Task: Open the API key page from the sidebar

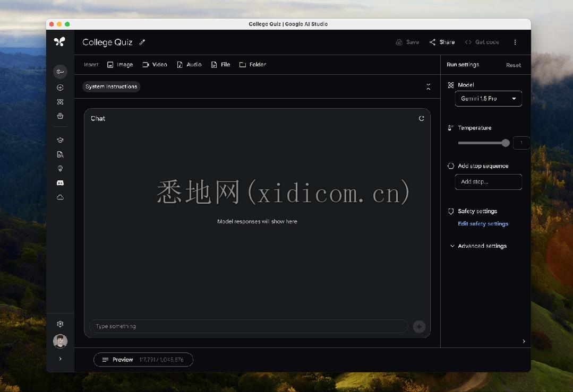Action: tap(60, 72)
